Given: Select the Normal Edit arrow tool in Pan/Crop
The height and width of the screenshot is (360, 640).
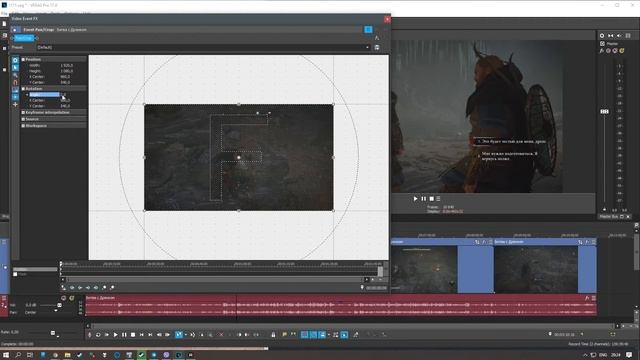Looking at the screenshot, I should 15,67.
